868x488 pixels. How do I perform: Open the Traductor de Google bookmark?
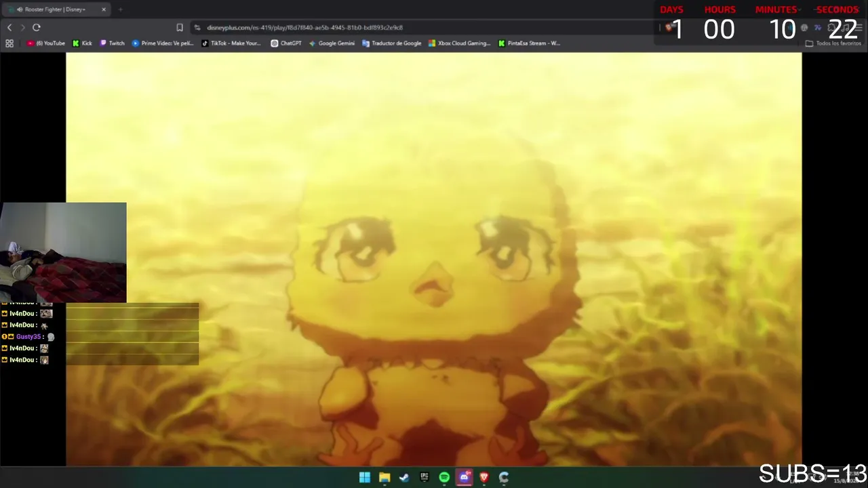[x=392, y=43]
